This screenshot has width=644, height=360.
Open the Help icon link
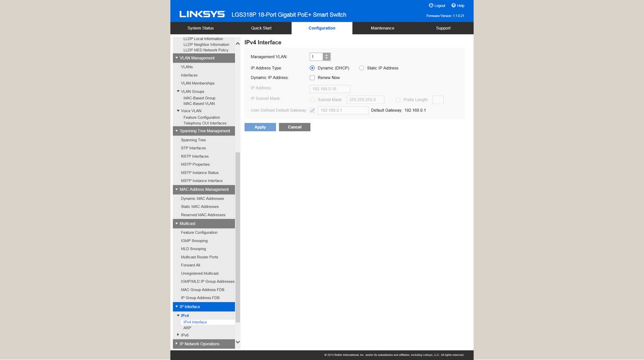pyautogui.click(x=458, y=6)
